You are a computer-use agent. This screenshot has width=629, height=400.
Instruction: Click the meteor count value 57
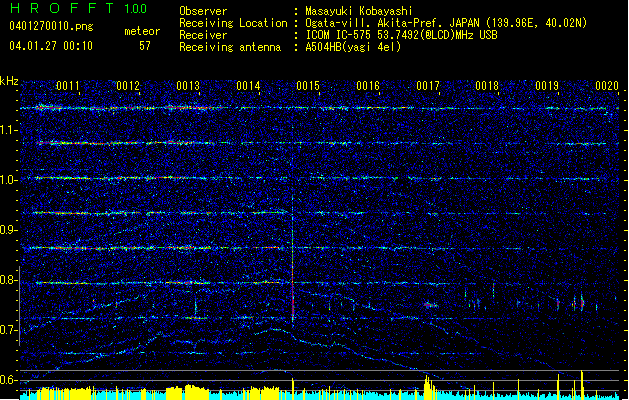145,46
